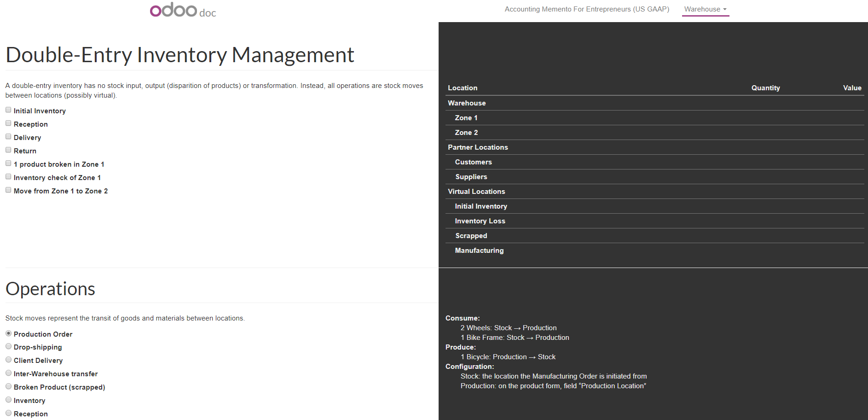This screenshot has width=868, height=420.
Task: Select the Production Order radio button
Action: 8,333
